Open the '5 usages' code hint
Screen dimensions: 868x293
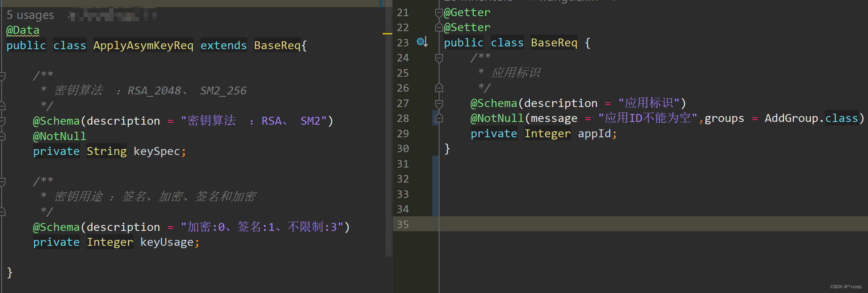[x=30, y=15]
